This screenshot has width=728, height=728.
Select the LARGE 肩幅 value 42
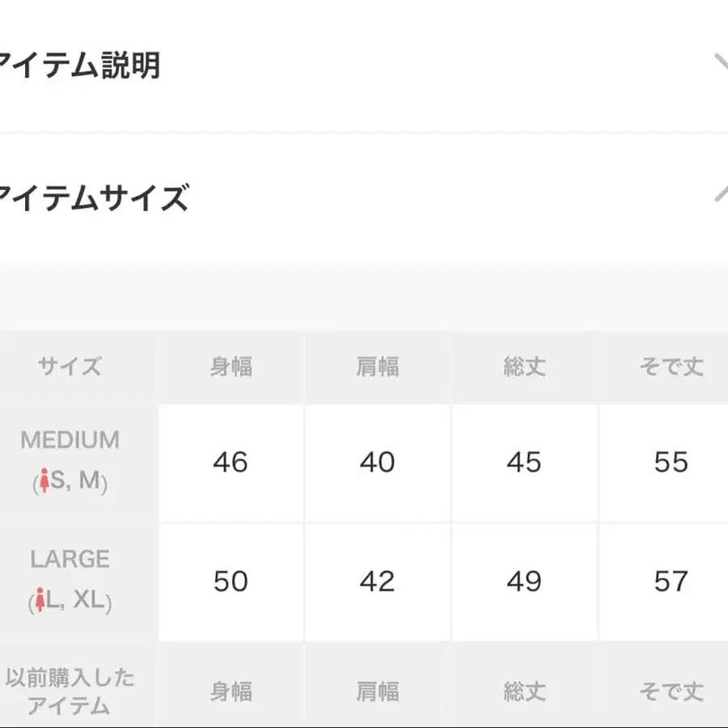(378, 582)
